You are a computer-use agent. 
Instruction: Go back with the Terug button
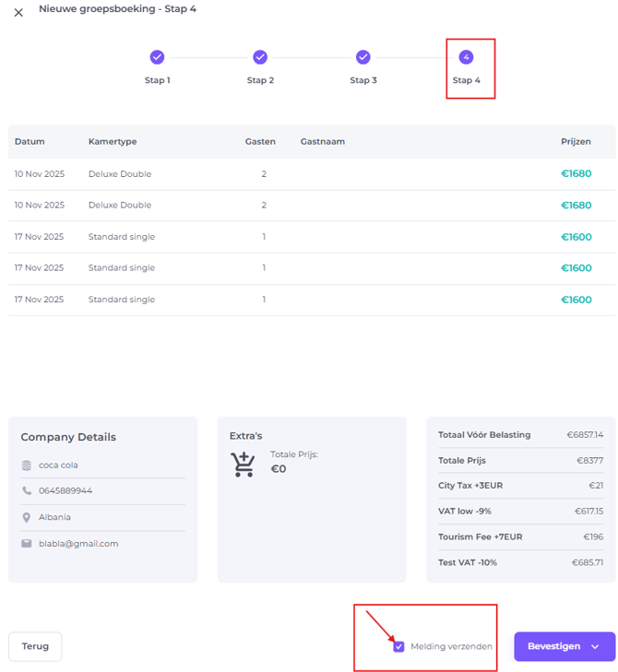pos(35,646)
